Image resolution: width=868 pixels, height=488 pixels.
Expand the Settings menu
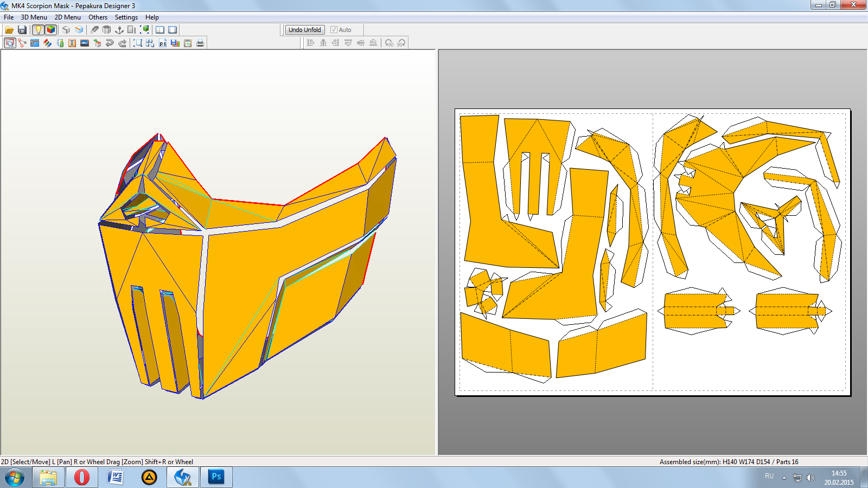126,17
